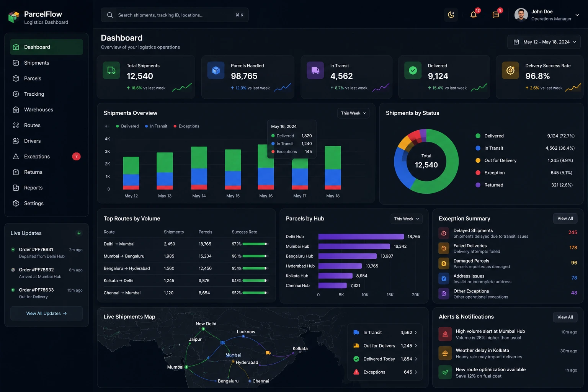Click Delivered green checkmark icon
The width and height of the screenshot is (588, 392).
point(413,70)
